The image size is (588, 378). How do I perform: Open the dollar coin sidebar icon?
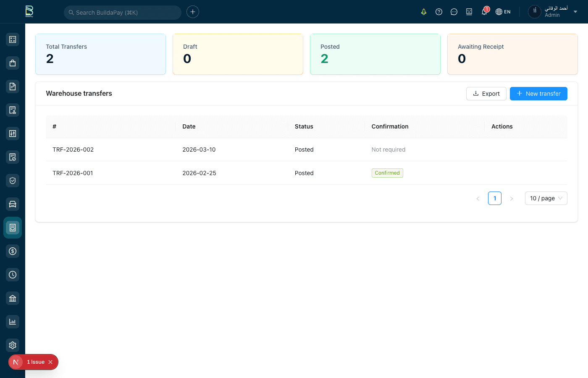point(13,251)
